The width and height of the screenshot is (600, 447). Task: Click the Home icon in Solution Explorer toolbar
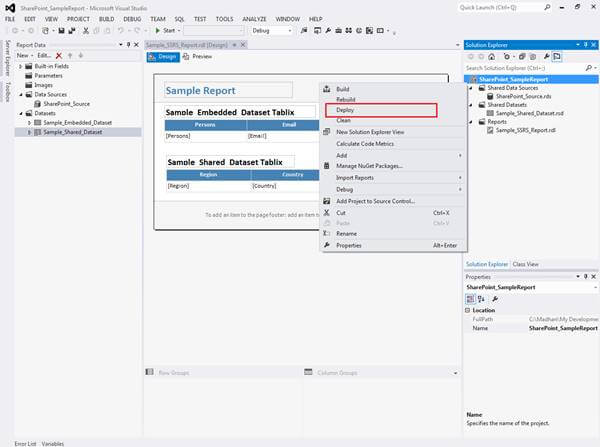(x=492, y=57)
